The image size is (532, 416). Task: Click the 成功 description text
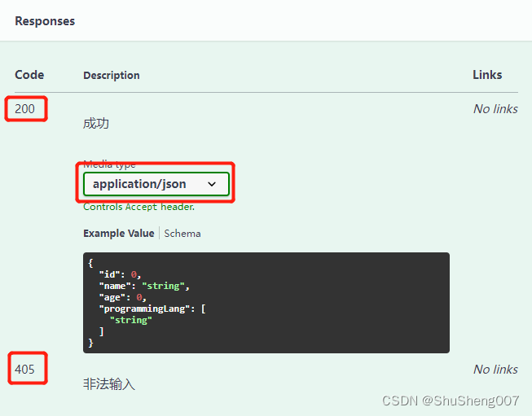tap(96, 124)
